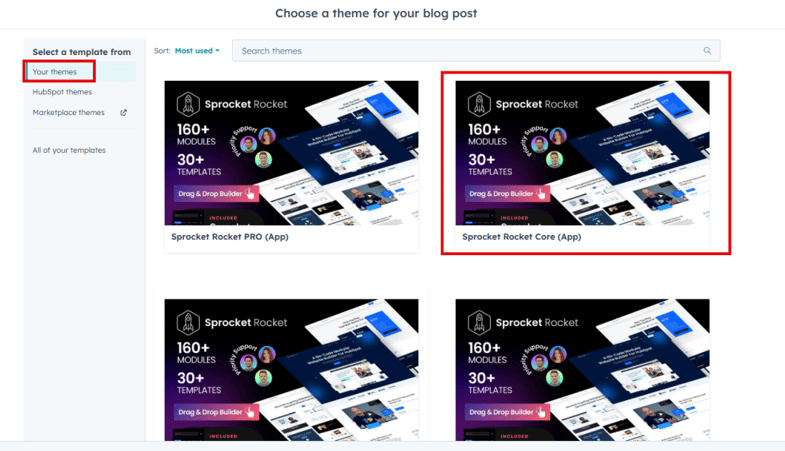This screenshot has width=785, height=451.
Task: Select Your themes in sidebar
Action: point(55,72)
